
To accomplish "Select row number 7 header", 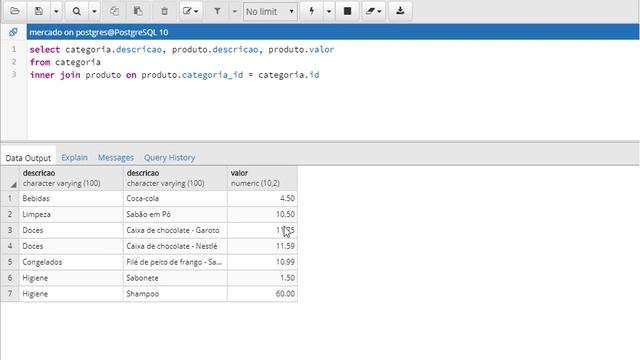I will coord(10,294).
